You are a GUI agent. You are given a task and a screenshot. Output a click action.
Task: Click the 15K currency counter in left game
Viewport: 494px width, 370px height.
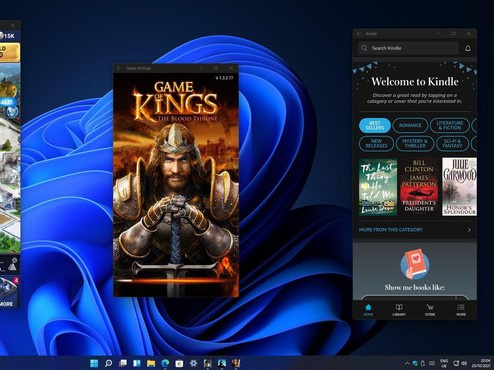coord(7,36)
